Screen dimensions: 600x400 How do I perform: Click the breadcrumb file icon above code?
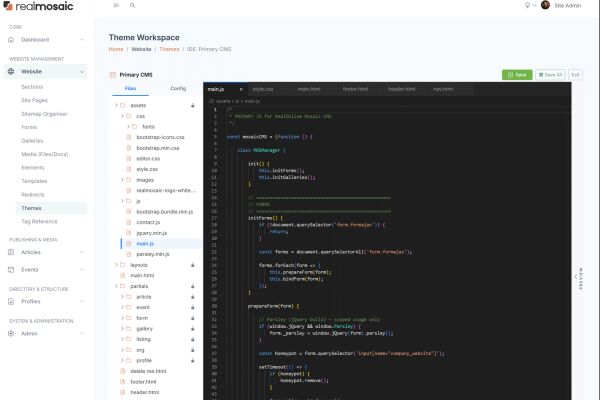coord(211,101)
